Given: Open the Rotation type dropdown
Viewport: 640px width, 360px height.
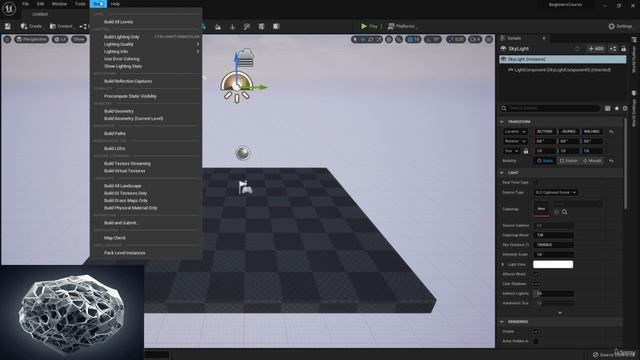Looking at the screenshot, I should pos(515,141).
